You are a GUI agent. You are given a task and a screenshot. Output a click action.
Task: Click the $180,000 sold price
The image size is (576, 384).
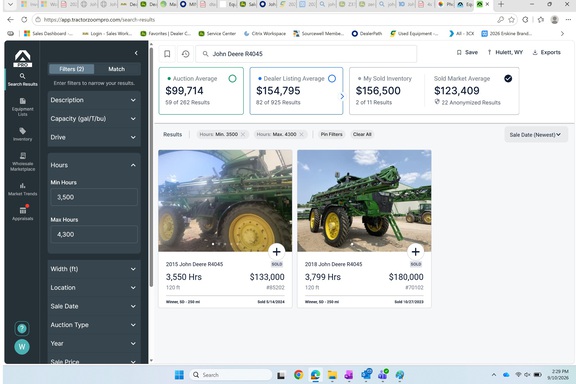(406, 277)
